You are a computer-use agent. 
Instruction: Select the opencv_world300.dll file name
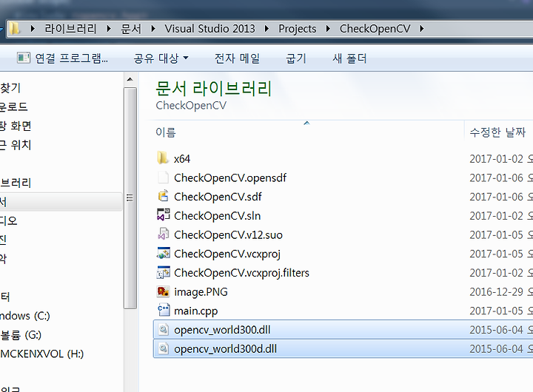(x=222, y=330)
